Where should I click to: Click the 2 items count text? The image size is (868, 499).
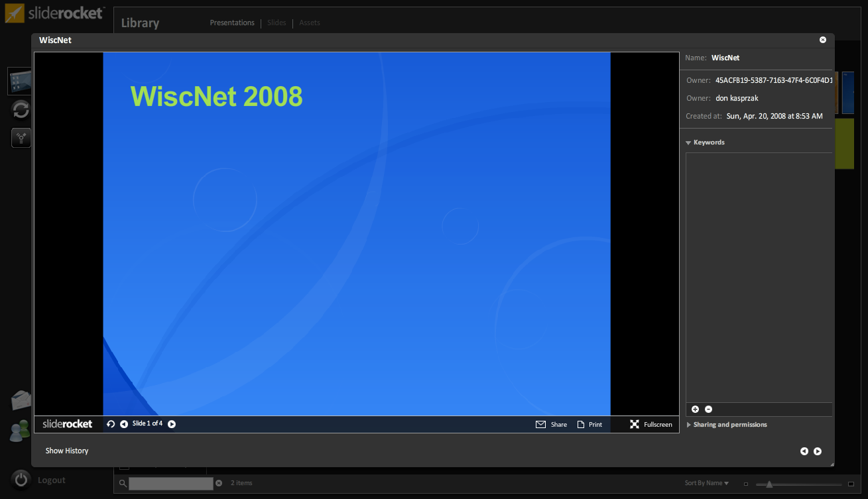click(241, 483)
